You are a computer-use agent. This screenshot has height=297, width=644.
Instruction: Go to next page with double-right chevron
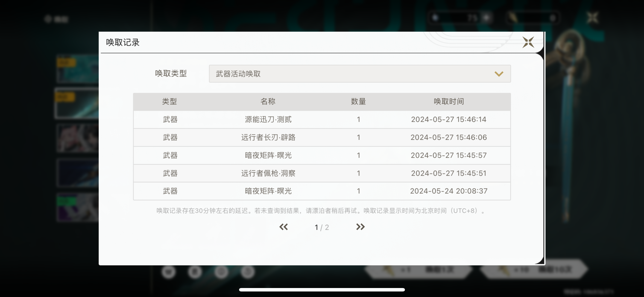360,227
